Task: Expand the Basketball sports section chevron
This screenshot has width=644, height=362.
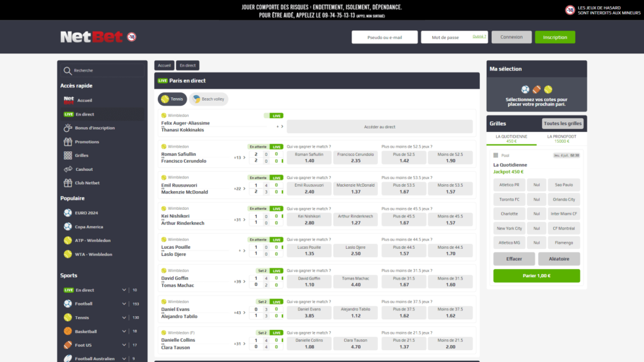Action: tap(124, 331)
